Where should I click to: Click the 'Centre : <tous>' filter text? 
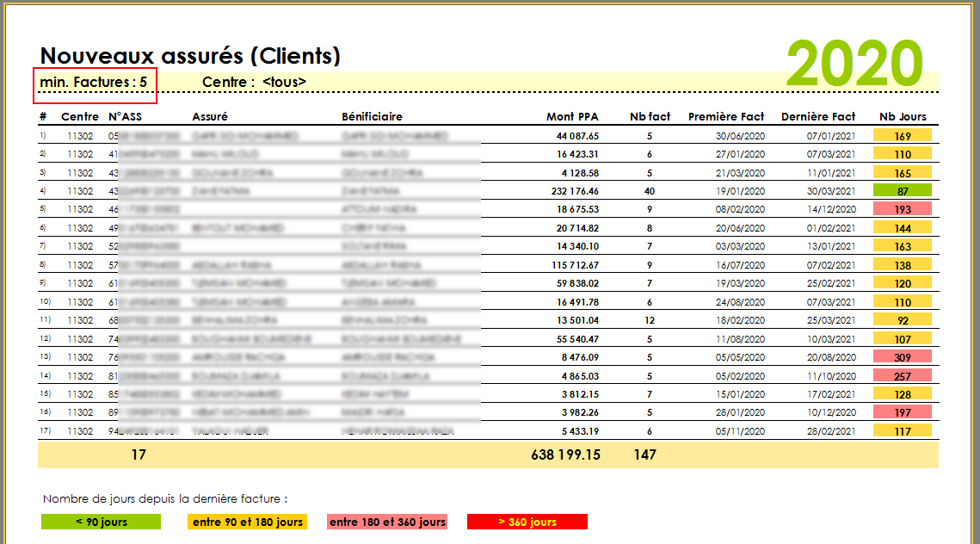click(254, 82)
